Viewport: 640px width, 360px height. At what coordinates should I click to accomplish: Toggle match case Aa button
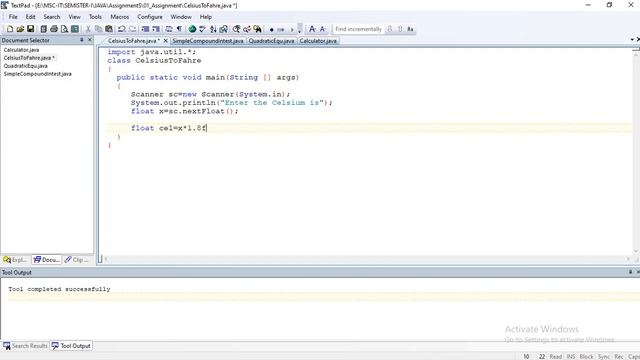tap(410, 29)
